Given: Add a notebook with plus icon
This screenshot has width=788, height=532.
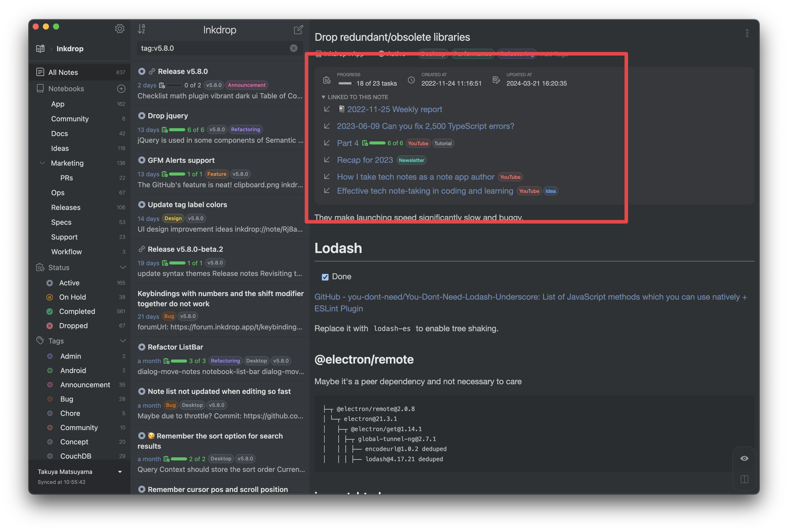Looking at the screenshot, I should click(x=121, y=89).
